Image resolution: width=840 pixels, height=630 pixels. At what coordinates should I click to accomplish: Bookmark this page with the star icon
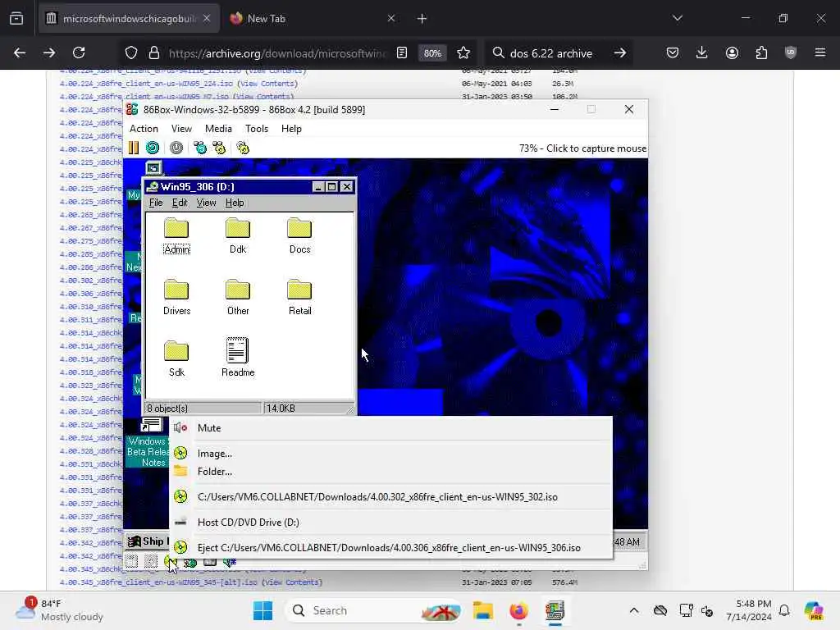(x=463, y=52)
